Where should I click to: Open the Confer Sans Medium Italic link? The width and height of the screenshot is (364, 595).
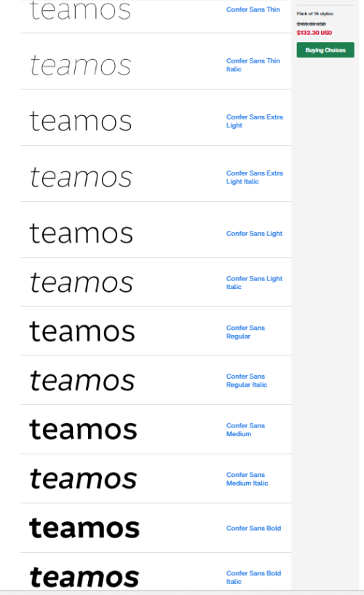click(247, 479)
